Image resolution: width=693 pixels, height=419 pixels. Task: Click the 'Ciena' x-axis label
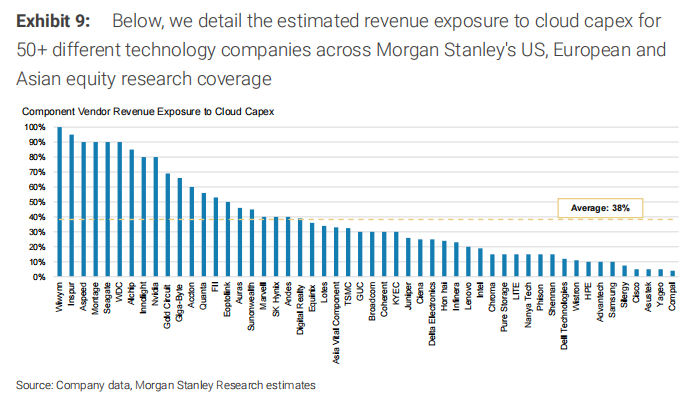tap(420, 293)
